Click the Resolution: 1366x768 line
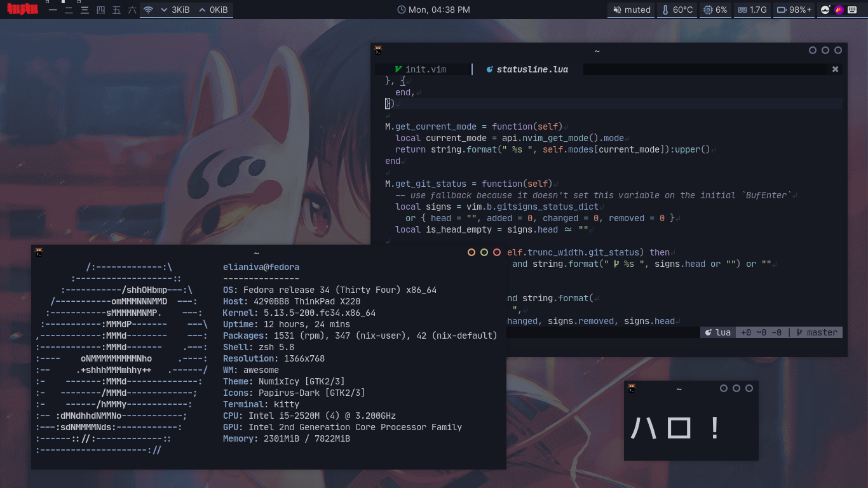Screen dimensions: 868x488 (274, 358)
